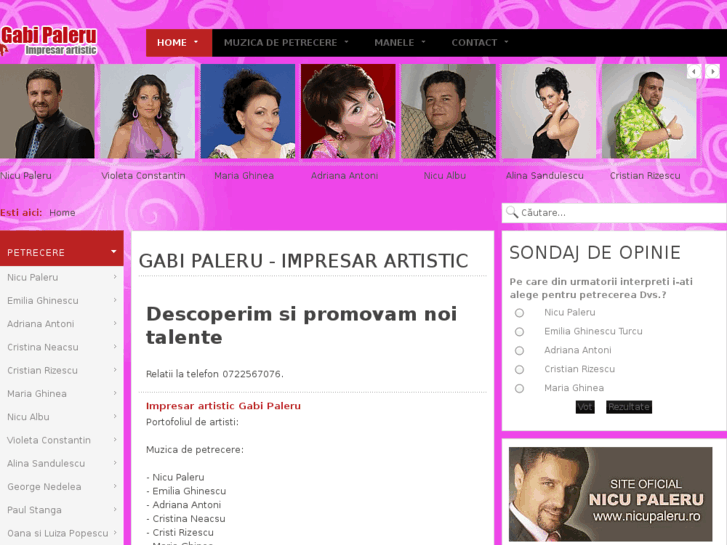727x545 pixels.
Task: Click the phone number text 0722567076
Action: 251,374
